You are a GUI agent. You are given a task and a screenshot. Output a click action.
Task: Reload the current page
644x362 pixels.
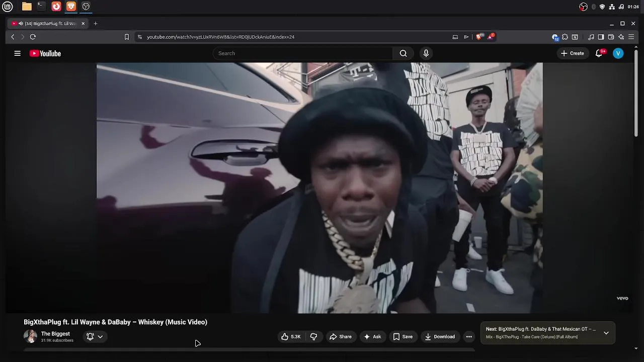click(x=33, y=37)
